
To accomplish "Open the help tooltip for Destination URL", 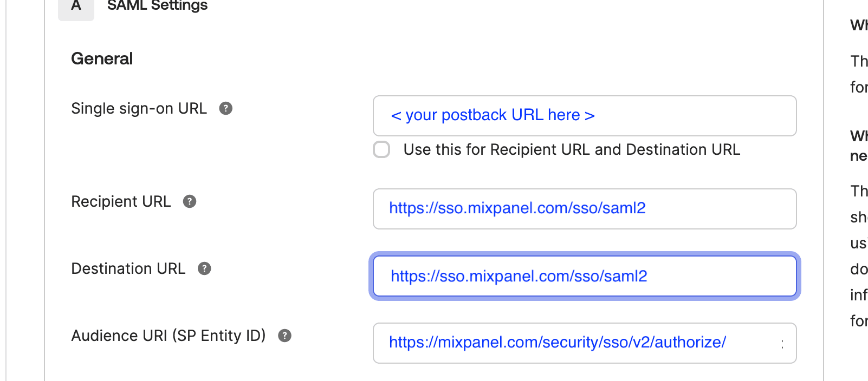I will [x=204, y=268].
